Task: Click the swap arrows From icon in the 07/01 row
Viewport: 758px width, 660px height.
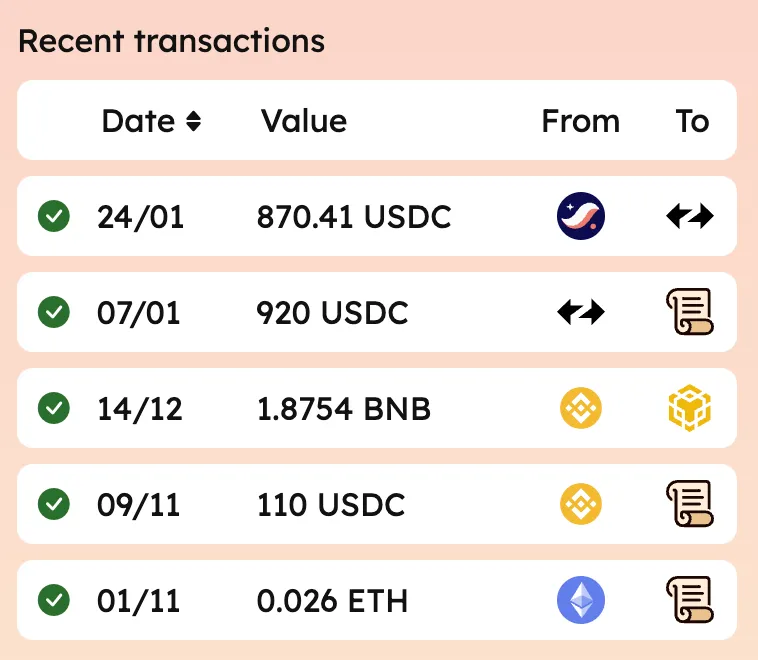Action: tap(581, 312)
